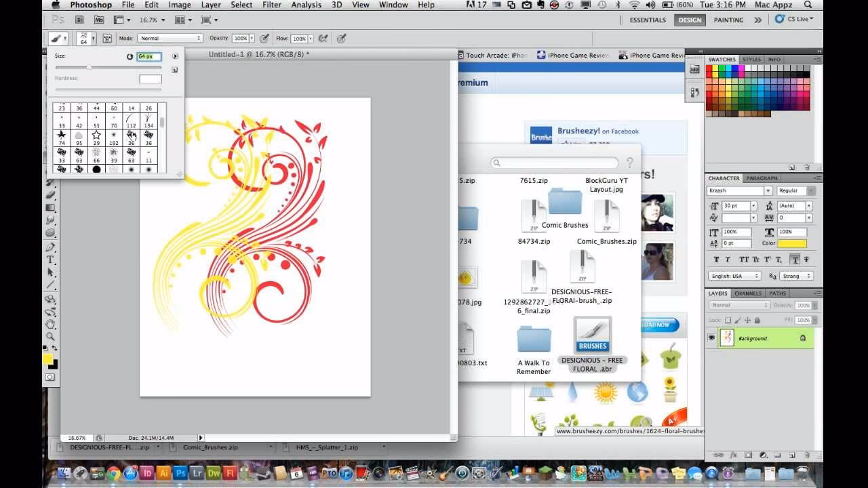The width and height of the screenshot is (868, 488).
Task: Switch to the Channels tab
Action: tap(748, 293)
